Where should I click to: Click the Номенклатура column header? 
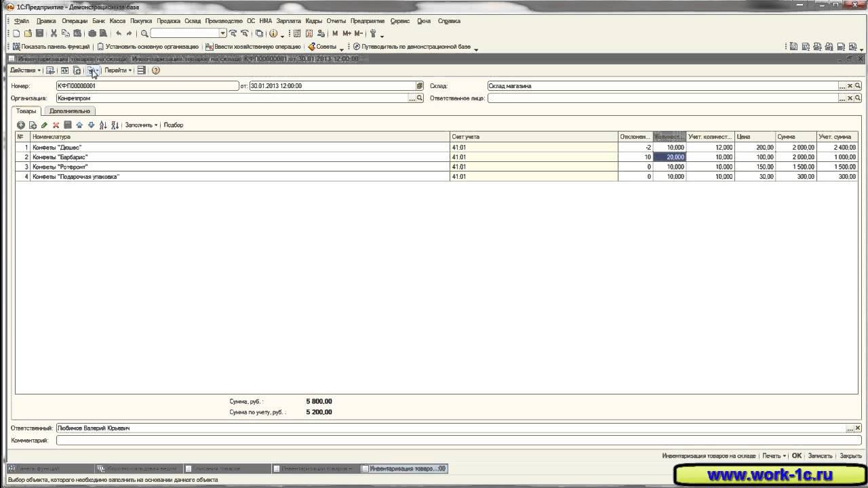point(241,137)
